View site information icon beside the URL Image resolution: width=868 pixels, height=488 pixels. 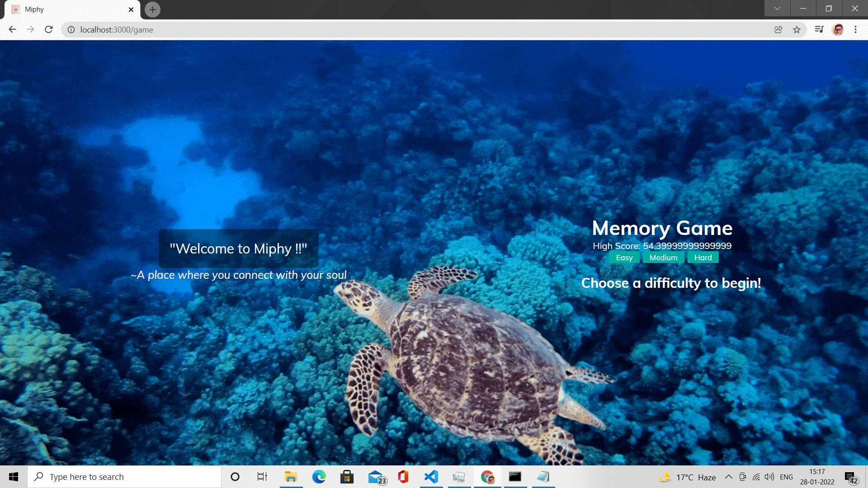[71, 29]
